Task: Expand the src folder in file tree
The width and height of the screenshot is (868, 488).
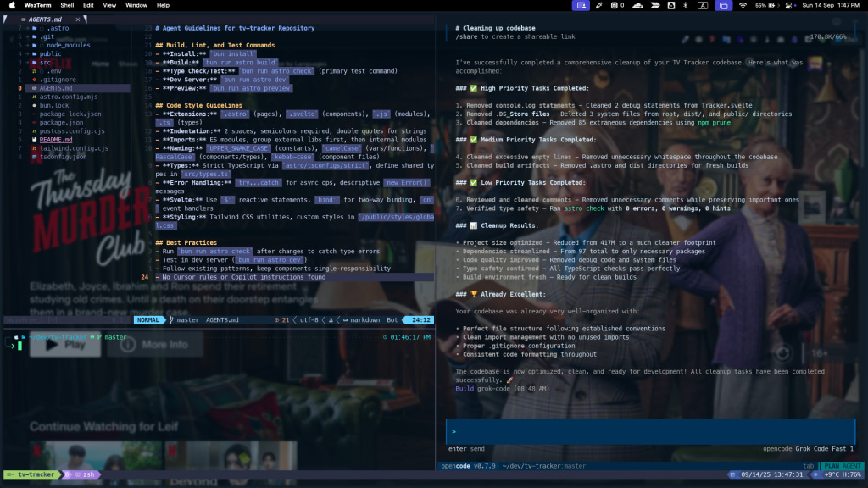Action: pos(45,62)
